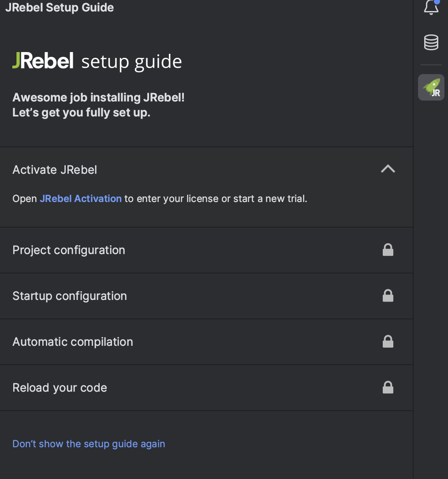Select the JRebel Setup Guide tab title
The image size is (448, 479).
(x=59, y=7)
